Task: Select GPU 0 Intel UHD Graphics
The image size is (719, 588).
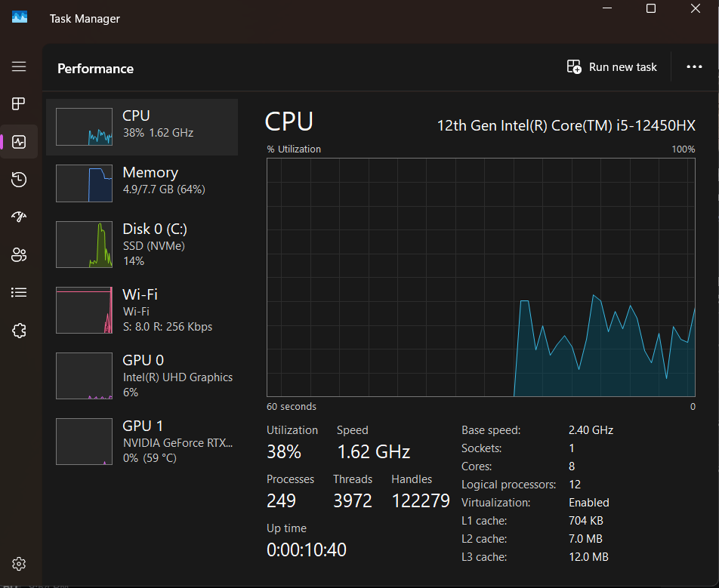Action: pos(142,375)
